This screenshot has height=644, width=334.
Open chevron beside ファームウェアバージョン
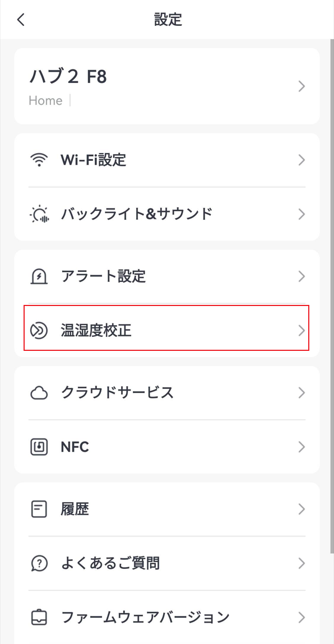click(301, 617)
